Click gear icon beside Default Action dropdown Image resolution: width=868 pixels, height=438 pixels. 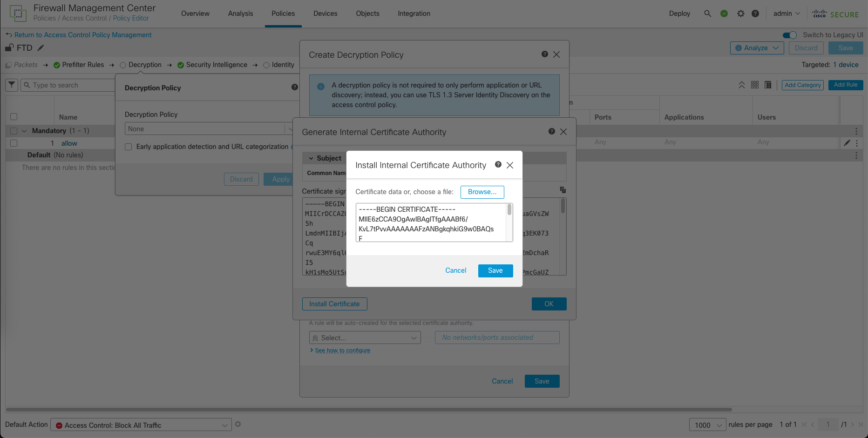[x=238, y=425]
